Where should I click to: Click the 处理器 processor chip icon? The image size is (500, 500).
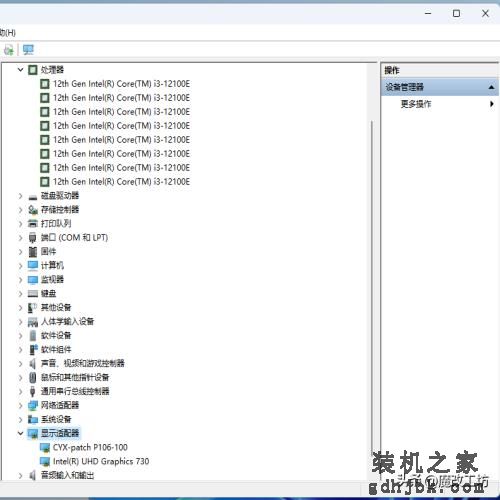tap(33, 70)
